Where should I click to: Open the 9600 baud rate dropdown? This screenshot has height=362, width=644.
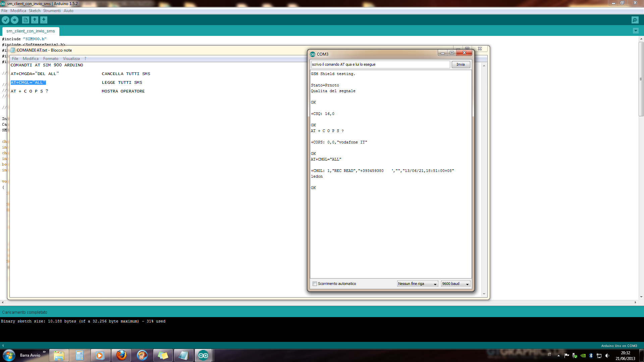click(x=455, y=284)
